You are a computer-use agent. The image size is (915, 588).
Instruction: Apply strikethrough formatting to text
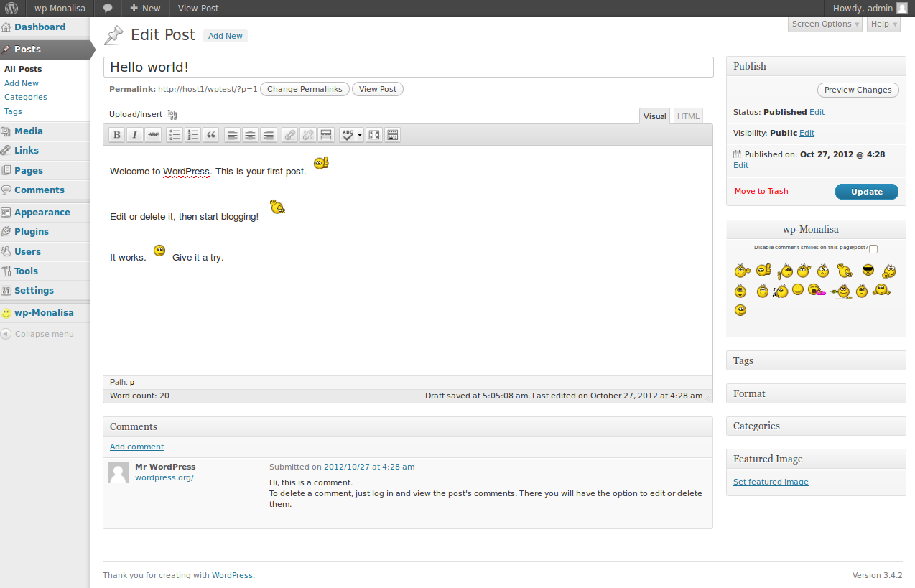coord(153,135)
